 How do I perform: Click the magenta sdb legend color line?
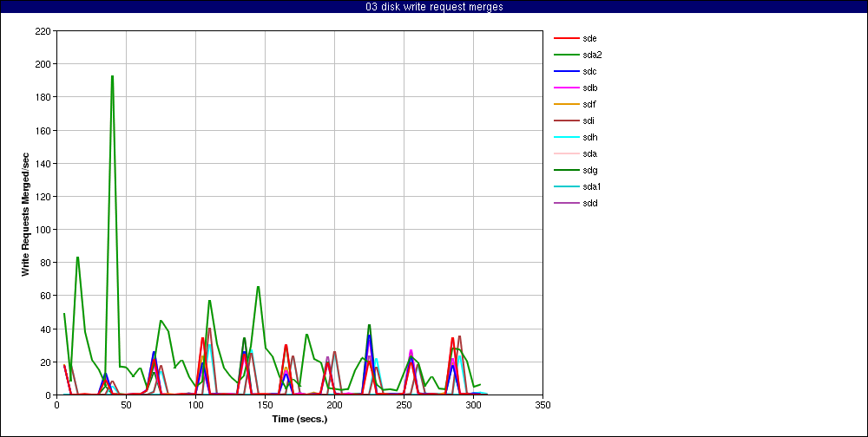(x=565, y=88)
